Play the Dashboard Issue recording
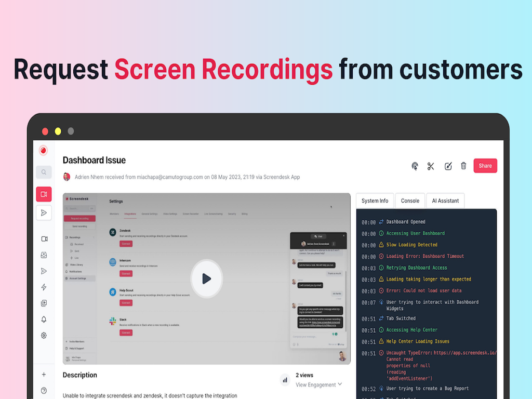The height and width of the screenshot is (399, 532). [x=206, y=278]
